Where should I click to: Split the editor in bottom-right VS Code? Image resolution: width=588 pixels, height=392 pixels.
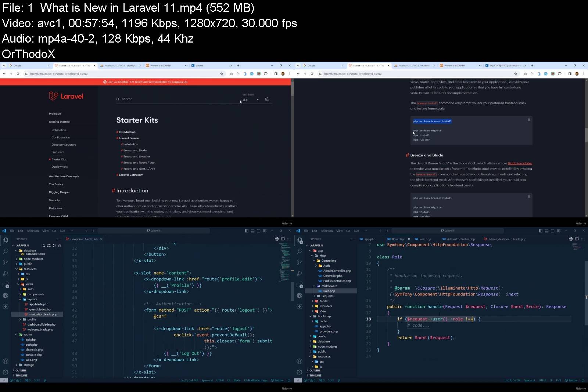pyautogui.click(x=577, y=239)
